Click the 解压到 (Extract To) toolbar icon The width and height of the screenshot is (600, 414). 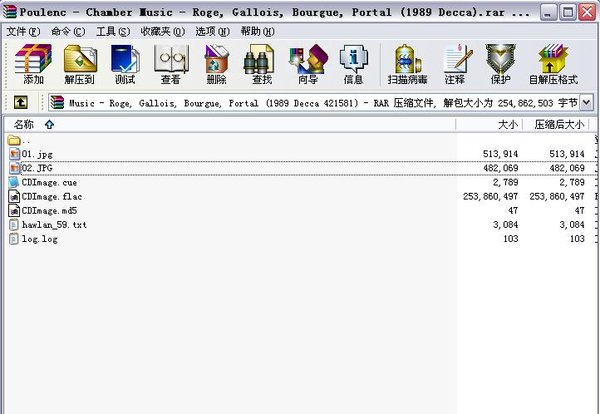[x=80, y=59]
